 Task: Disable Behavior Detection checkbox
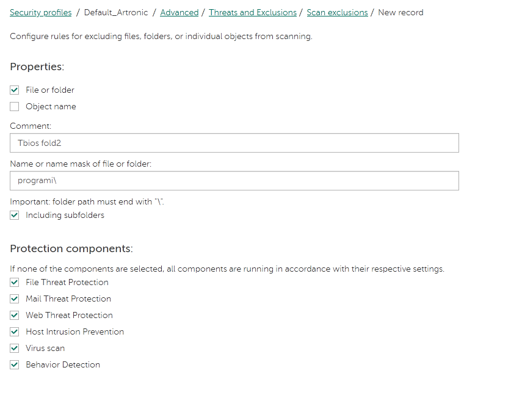tap(14, 365)
